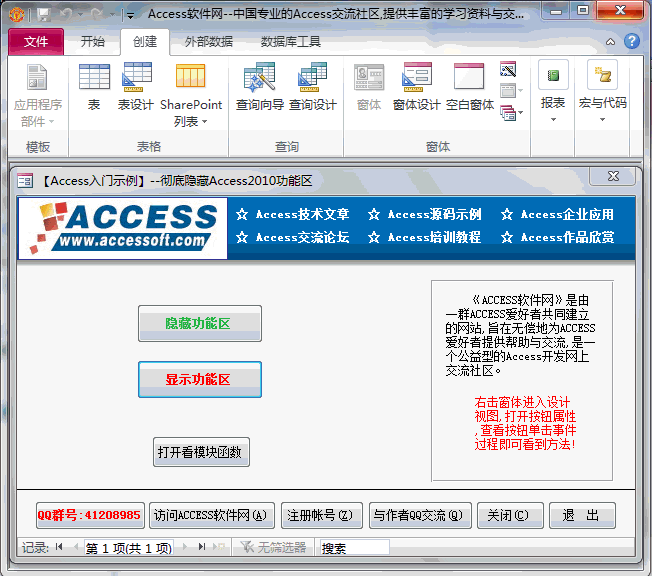Click the 窗体 form icon
The width and height of the screenshot is (652, 576).
(x=369, y=88)
